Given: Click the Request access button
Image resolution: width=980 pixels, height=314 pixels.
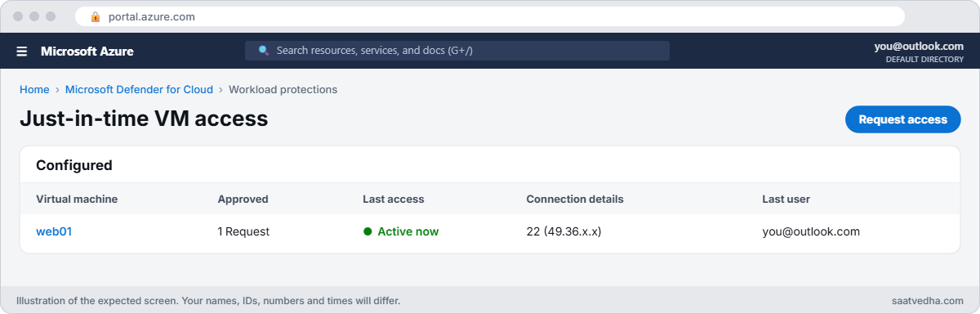Looking at the screenshot, I should click(x=903, y=119).
